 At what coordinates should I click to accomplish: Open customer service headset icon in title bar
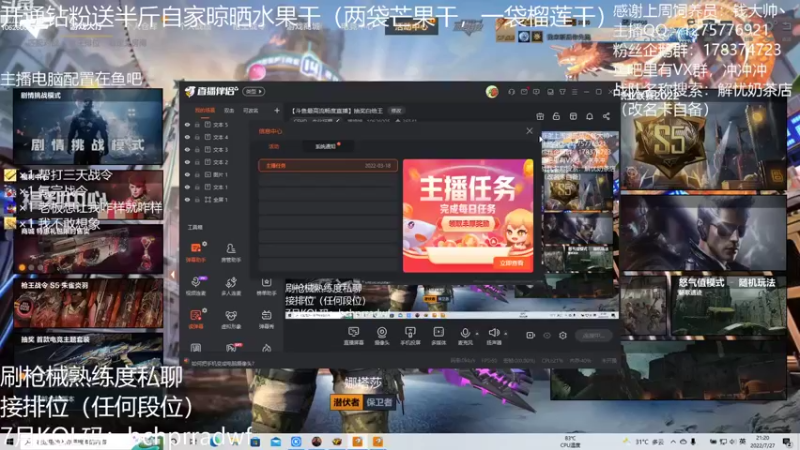[x=511, y=92]
